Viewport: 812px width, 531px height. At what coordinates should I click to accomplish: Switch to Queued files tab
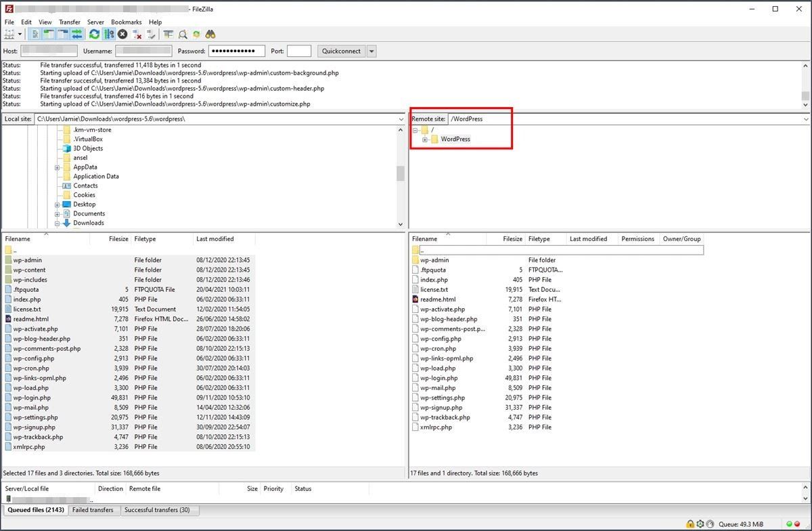coord(35,510)
